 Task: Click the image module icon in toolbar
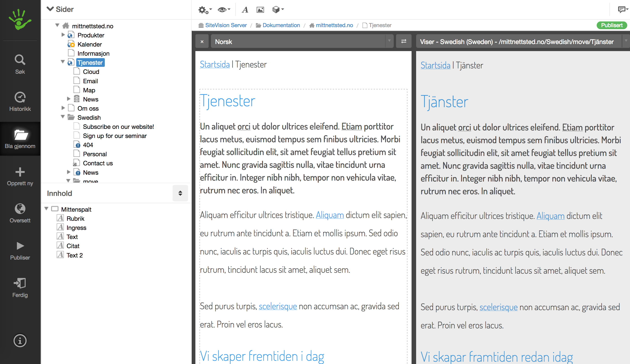(260, 10)
